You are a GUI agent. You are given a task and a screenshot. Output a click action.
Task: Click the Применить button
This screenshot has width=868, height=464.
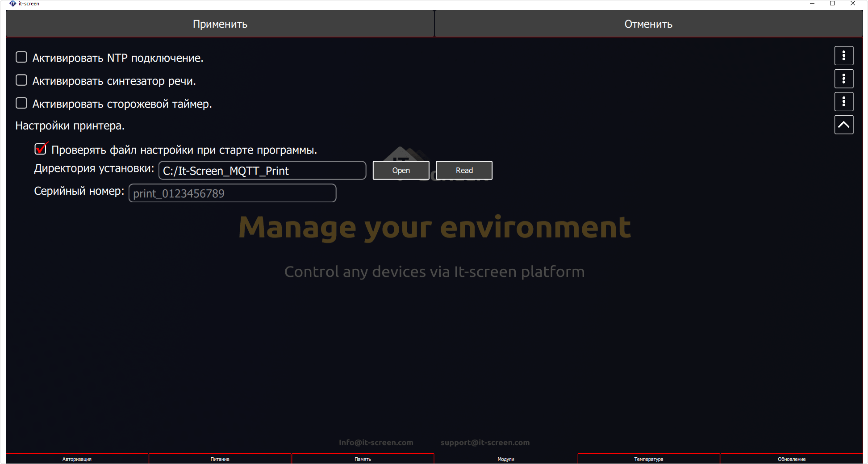[220, 24]
